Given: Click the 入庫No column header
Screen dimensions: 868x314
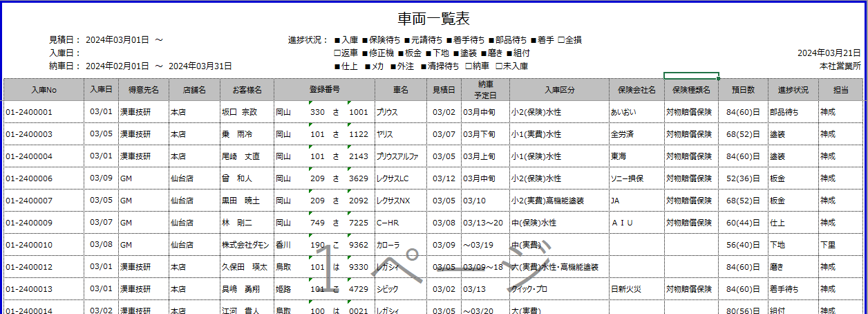Looking at the screenshot, I should pyautogui.click(x=44, y=90).
